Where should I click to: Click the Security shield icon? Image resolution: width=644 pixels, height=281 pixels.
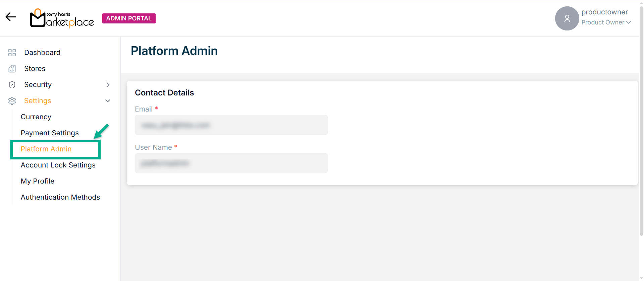click(x=12, y=85)
